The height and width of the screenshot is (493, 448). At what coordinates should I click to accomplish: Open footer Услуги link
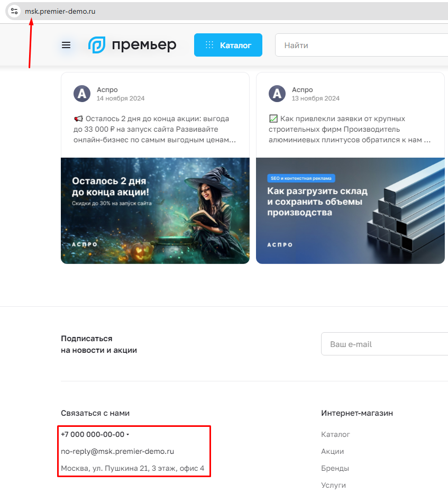tap(333, 486)
